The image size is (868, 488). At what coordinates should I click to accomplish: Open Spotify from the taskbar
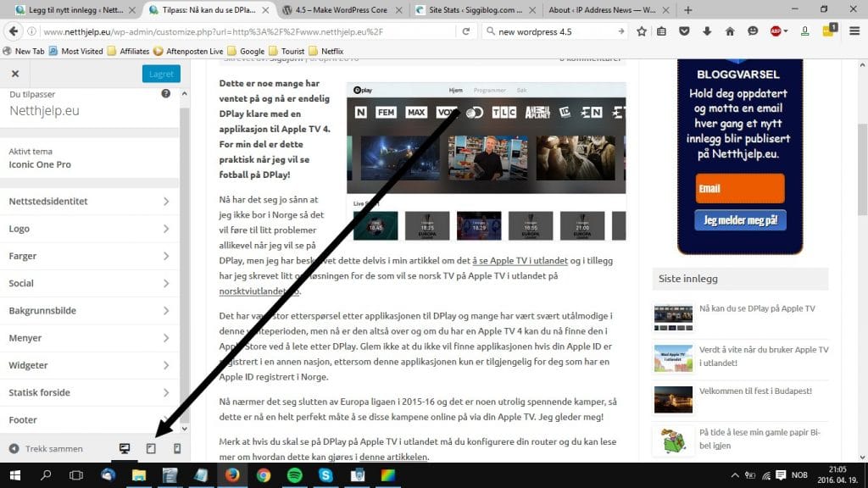point(294,475)
